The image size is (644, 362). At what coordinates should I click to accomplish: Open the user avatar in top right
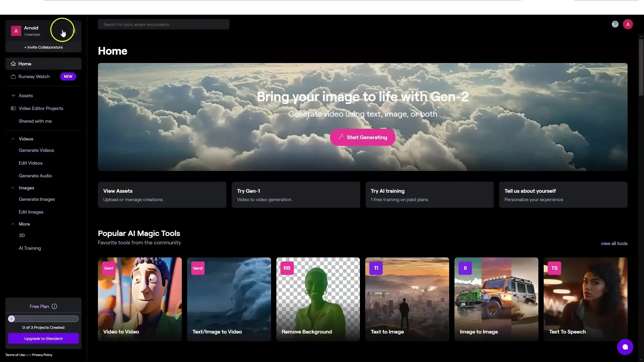(x=628, y=24)
